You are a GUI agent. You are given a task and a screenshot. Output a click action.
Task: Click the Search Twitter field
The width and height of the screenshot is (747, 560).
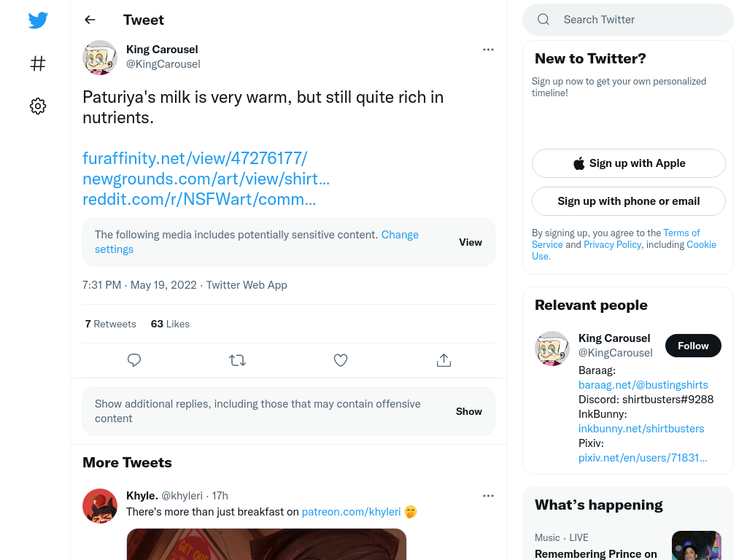(628, 20)
